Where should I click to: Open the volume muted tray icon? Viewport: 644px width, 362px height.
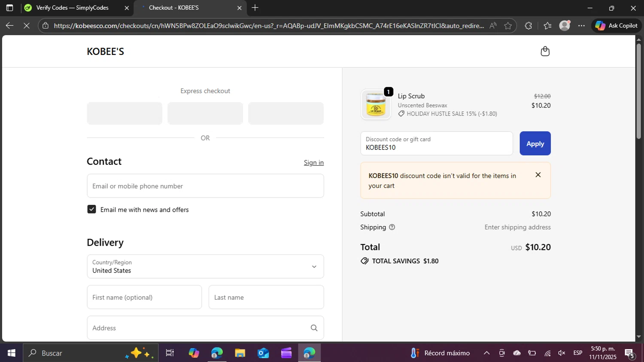point(562,353)
